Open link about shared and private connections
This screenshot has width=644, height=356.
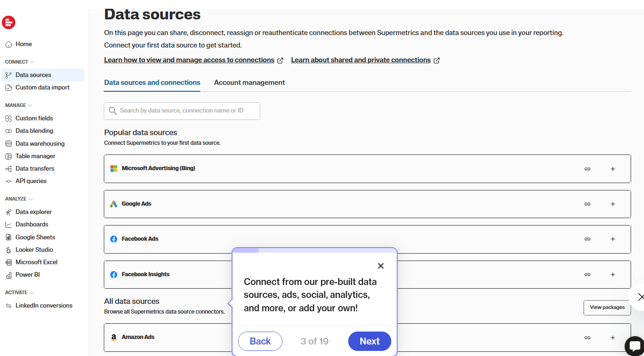[x=365, y=60]
